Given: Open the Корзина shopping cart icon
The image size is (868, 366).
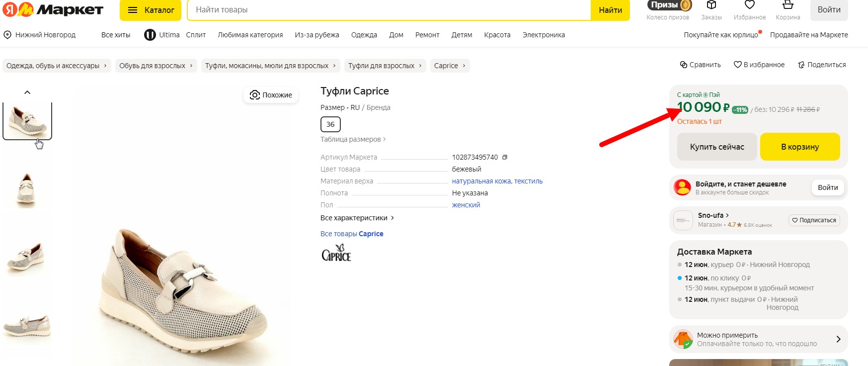Looking at the screenshot, I should (788, 6).
